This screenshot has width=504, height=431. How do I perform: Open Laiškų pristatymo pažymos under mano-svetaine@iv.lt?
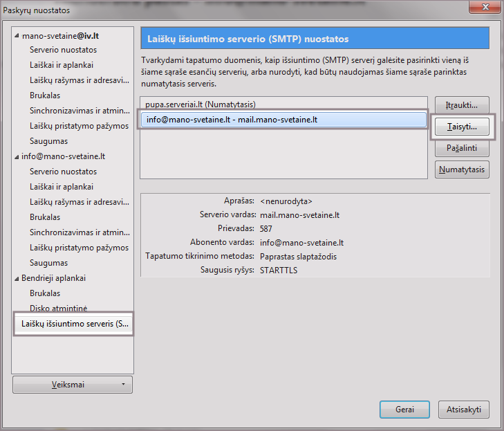pos(79,126)
